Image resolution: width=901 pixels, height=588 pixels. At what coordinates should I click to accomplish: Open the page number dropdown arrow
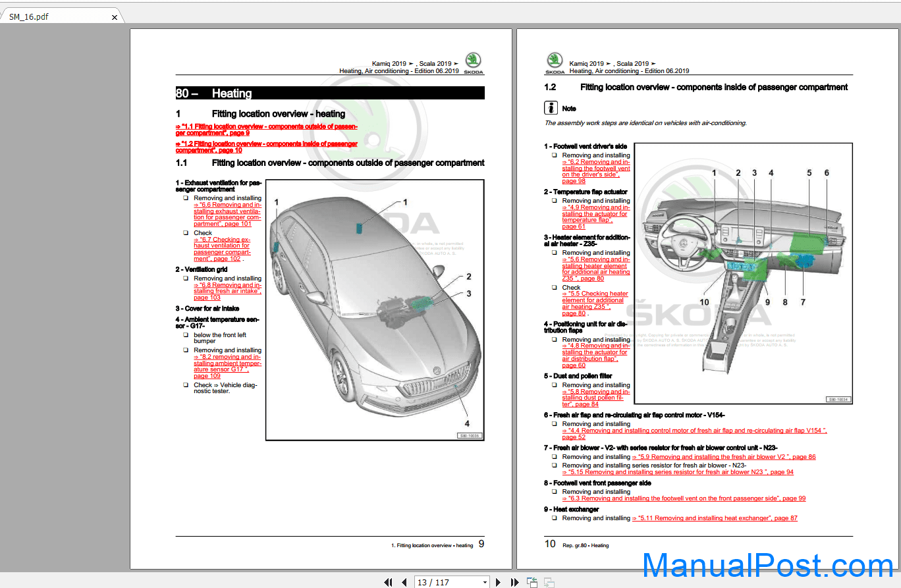tap(485, 582)
